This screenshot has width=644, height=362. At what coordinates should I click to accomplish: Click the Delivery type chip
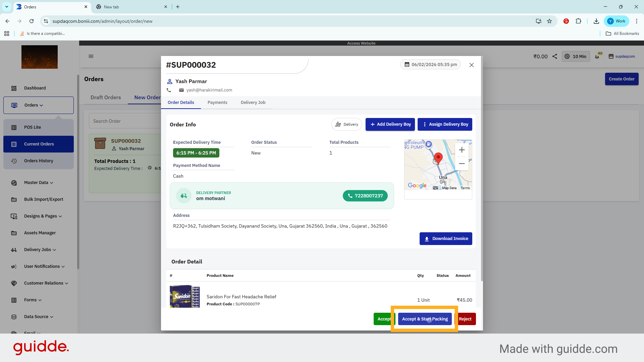coord(346,124)
